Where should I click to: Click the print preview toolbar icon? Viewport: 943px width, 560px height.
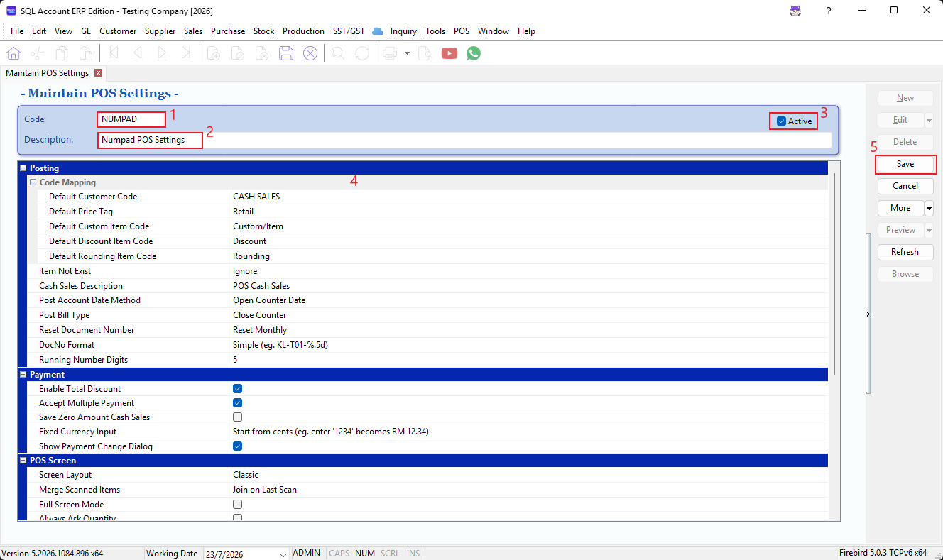click(425, 53)
